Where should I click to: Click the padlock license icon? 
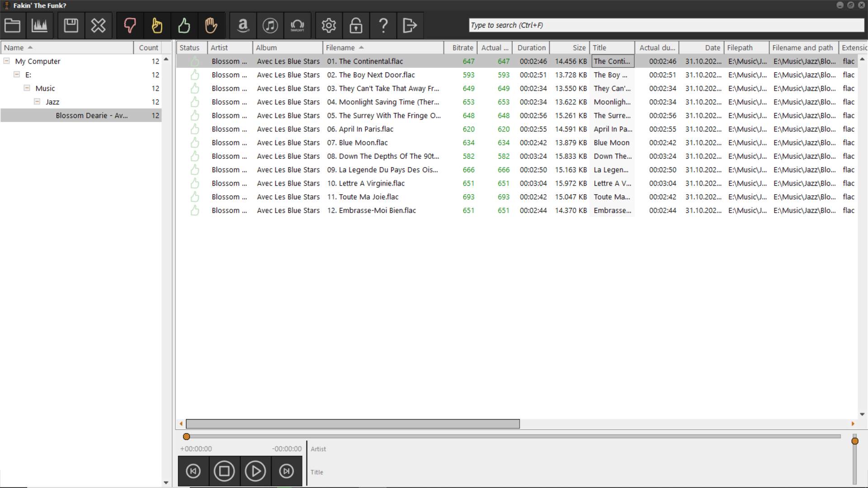pyautogui.click(x=356, y=25)
